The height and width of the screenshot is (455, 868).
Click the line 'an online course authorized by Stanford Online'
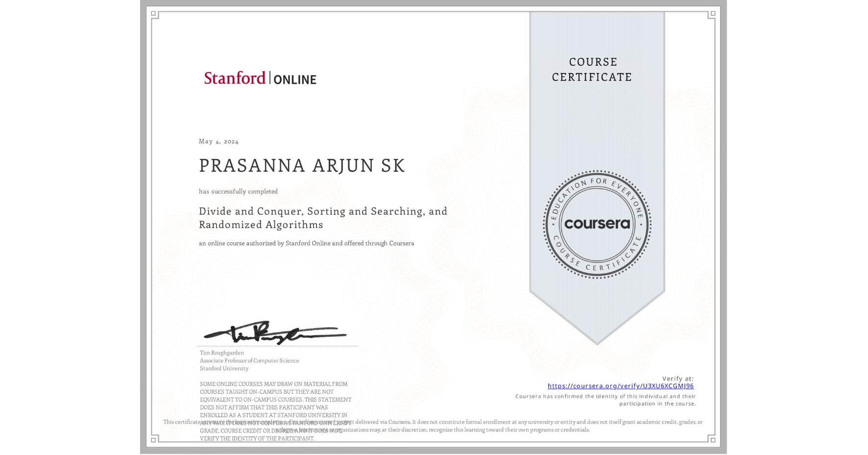pyautogui.click(x=306, y=243)
